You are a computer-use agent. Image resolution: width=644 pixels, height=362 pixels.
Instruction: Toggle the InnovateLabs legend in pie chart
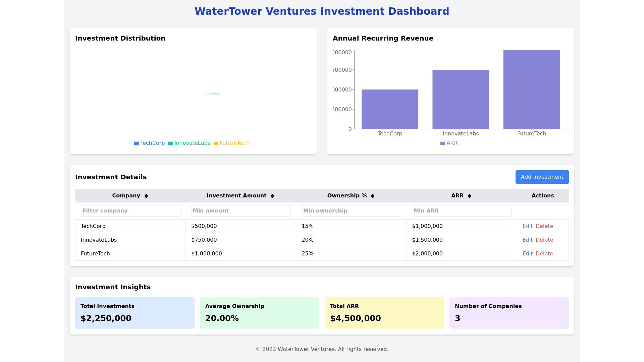(189, 143)
